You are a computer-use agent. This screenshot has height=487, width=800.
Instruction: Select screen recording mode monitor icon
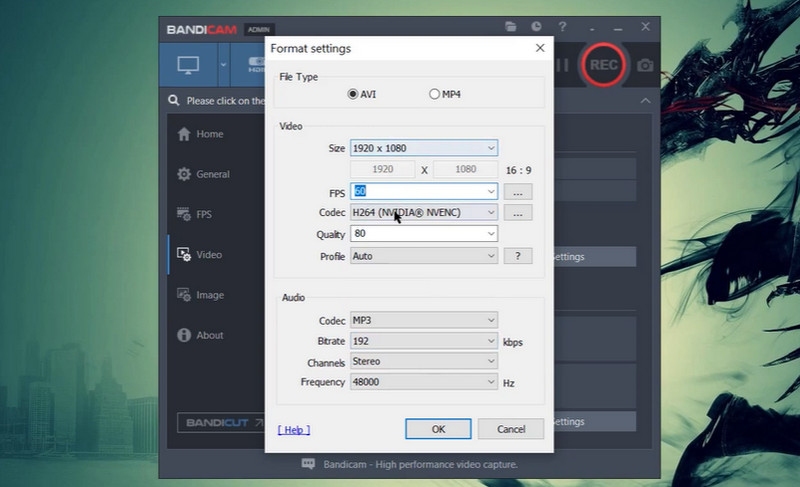188,65
